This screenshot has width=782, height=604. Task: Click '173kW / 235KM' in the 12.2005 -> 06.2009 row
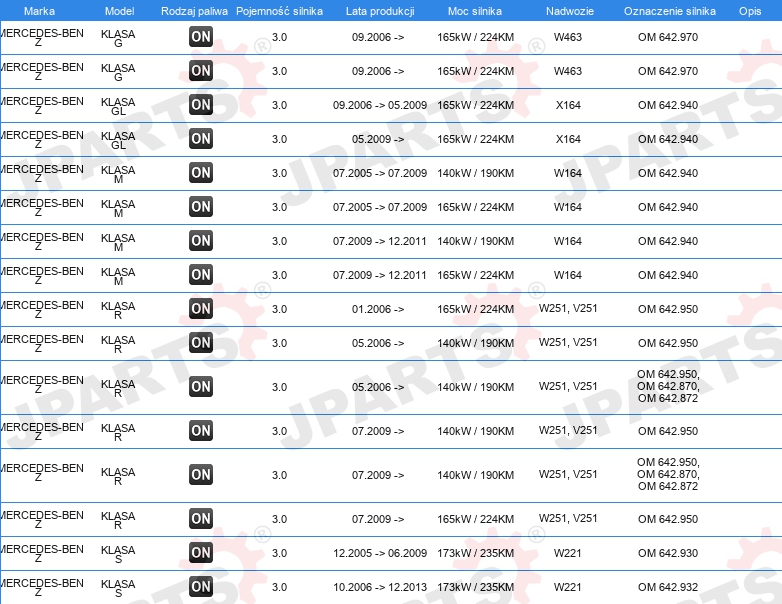(475, 553)
